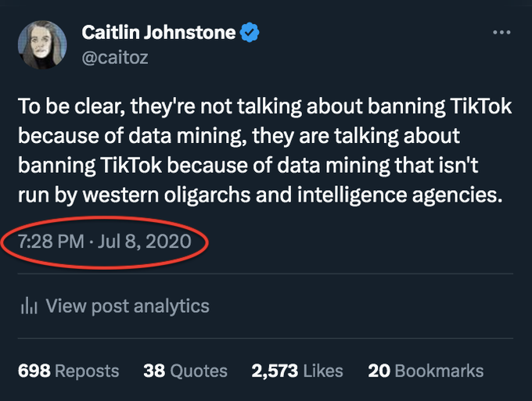Click the blue verified badge
This screenshot has height=401, width=532.
(x=250, y=33)
